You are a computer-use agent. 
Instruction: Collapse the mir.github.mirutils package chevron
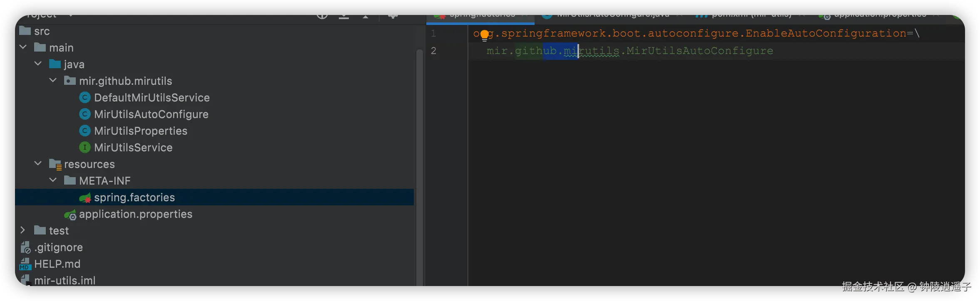(x=53, y=81)
